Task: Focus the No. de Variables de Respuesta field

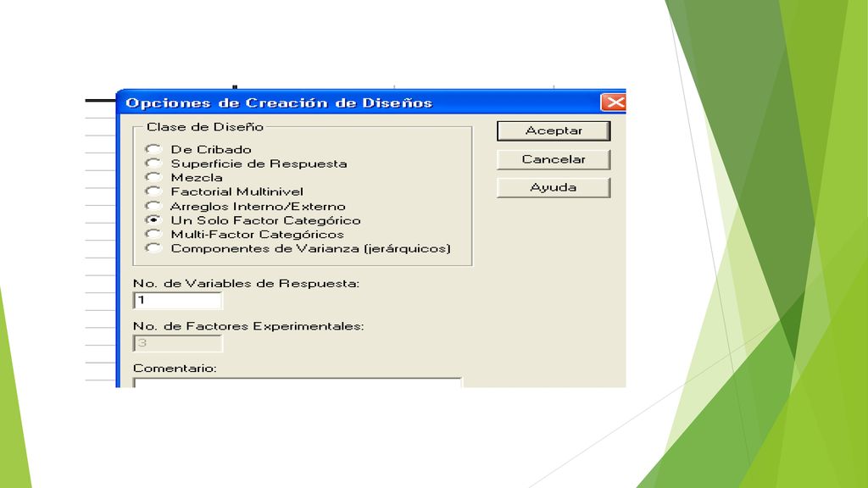Action: pos(178,301)
